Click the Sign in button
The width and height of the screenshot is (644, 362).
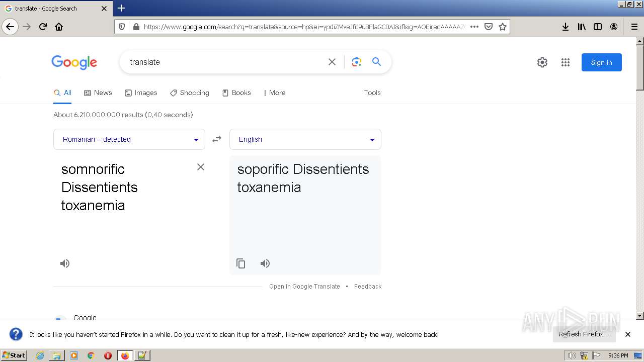click(602, 62)
